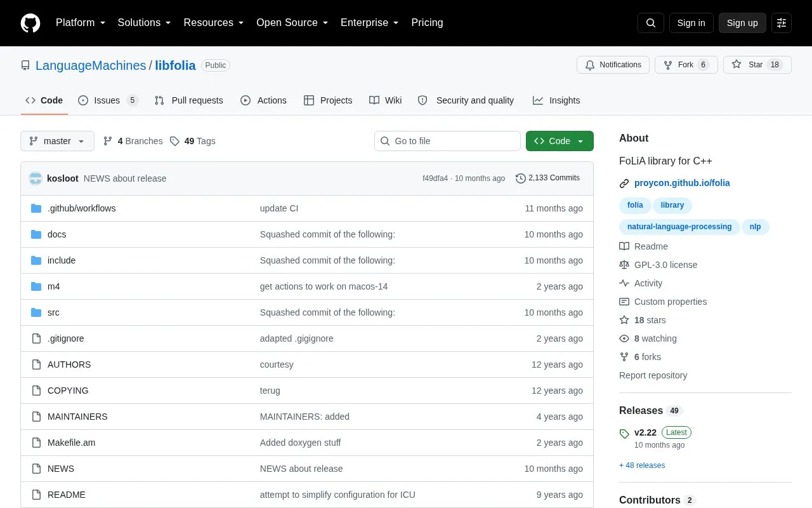Star the libfolia repository
The image size is (812, 508).
[x=757, y=65]
